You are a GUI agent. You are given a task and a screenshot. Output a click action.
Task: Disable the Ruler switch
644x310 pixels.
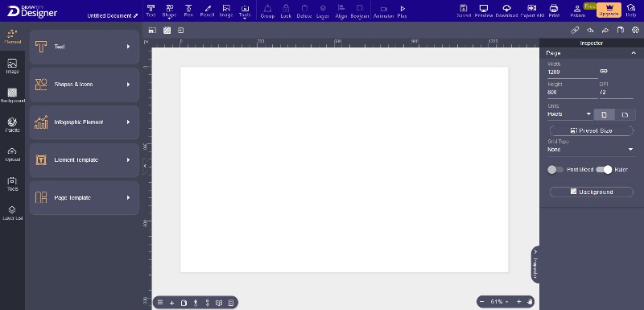coord(605,170)
